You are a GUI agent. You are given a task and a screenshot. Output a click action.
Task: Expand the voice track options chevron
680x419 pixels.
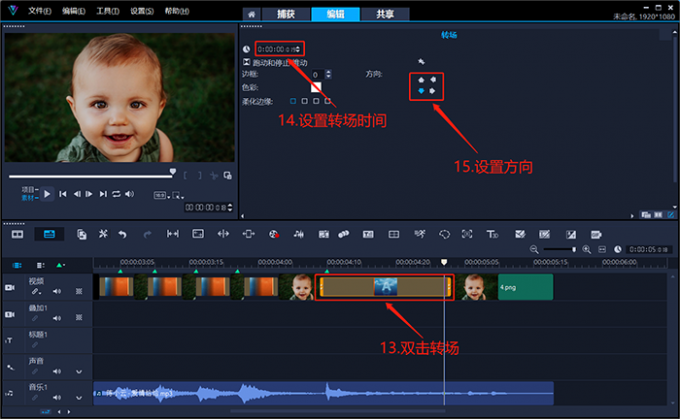coord(79,372)
